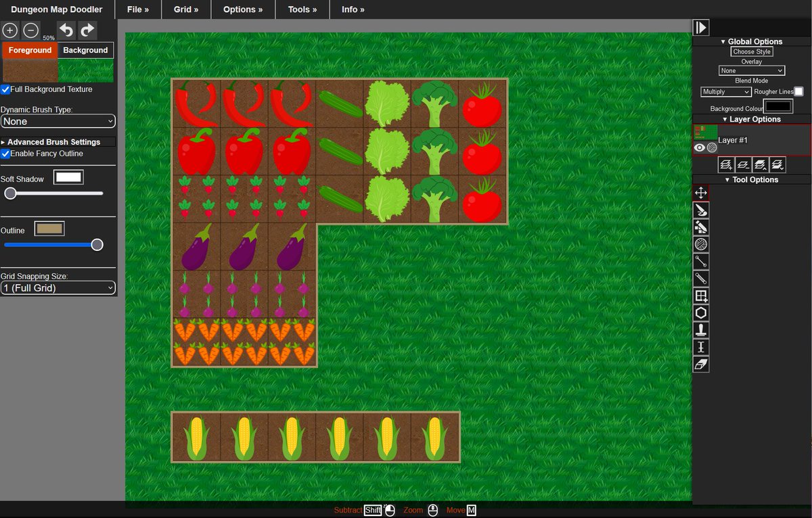812x518 pixels.
Task: Click the zoom out minus icon
Action: (x=30, y=30)
